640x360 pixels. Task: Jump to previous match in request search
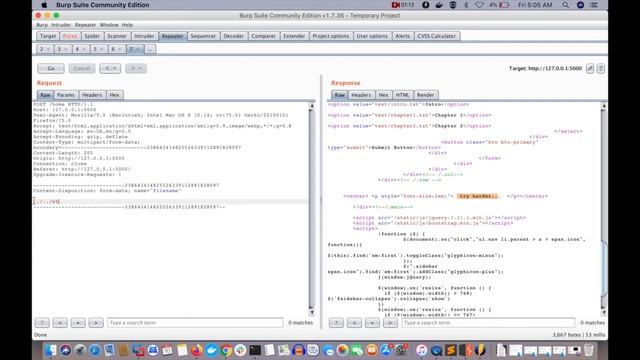(60, 323)
